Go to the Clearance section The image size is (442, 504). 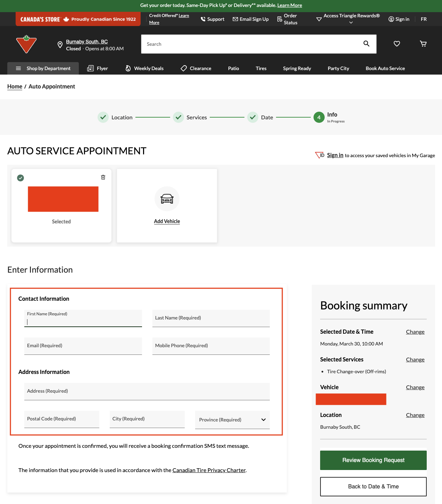[196, 68]
